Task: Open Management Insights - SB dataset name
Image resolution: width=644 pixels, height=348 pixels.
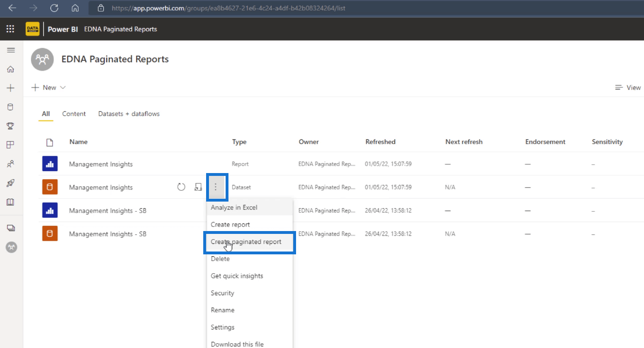Action: [x=108, y=234]
